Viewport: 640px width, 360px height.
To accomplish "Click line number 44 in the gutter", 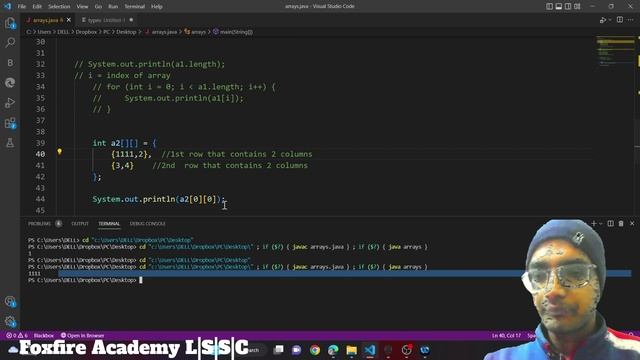I will (40, 199).
